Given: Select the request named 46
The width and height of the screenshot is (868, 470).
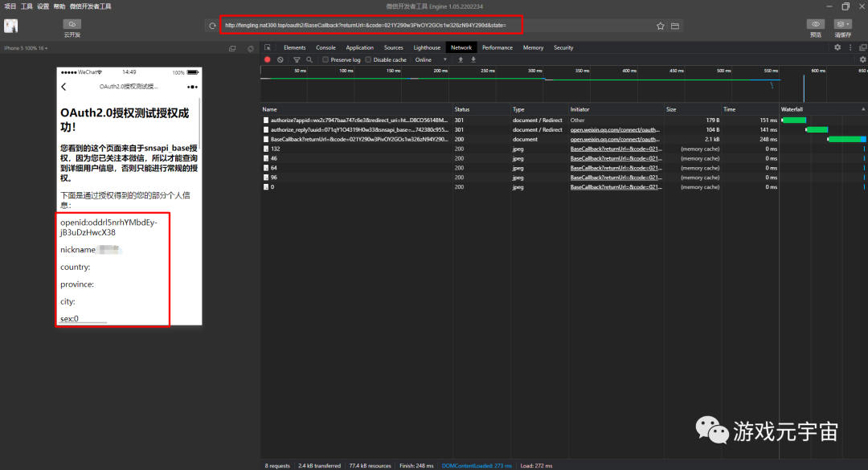Looking at the screenshot, I should (564, 158).
